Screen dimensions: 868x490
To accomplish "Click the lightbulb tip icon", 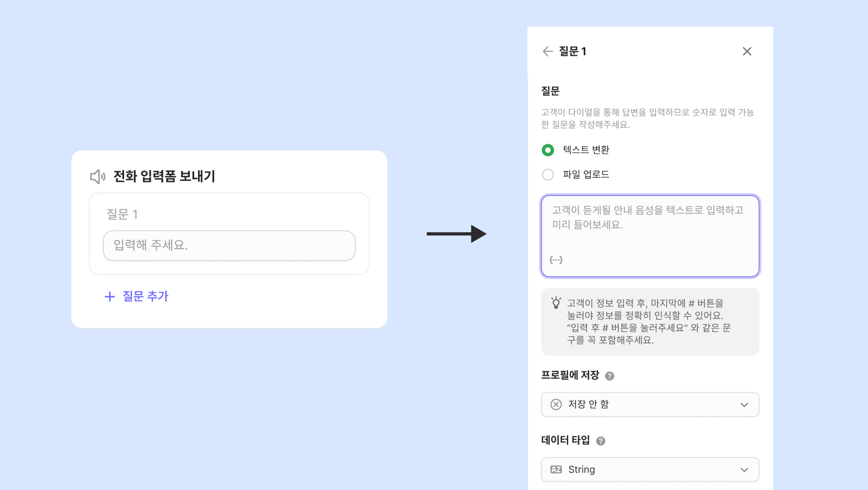I will tap(556, 303).
